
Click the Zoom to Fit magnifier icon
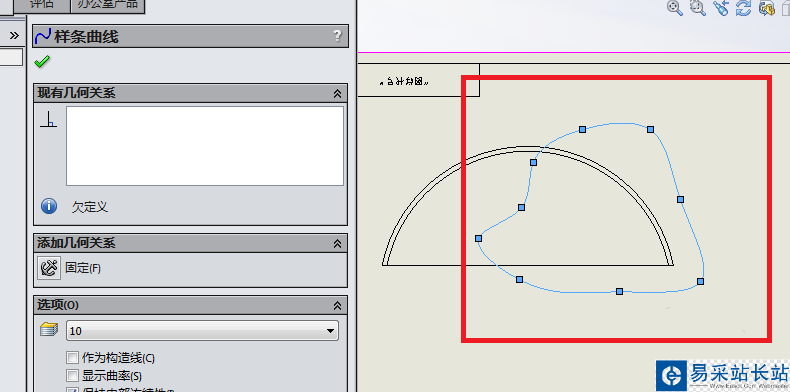(x=675, y=8)
